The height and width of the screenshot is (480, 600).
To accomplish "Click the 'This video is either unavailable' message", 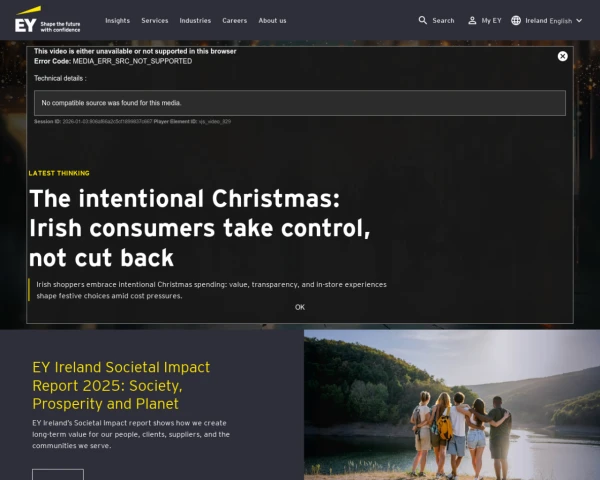I will [x=135, y=51].
